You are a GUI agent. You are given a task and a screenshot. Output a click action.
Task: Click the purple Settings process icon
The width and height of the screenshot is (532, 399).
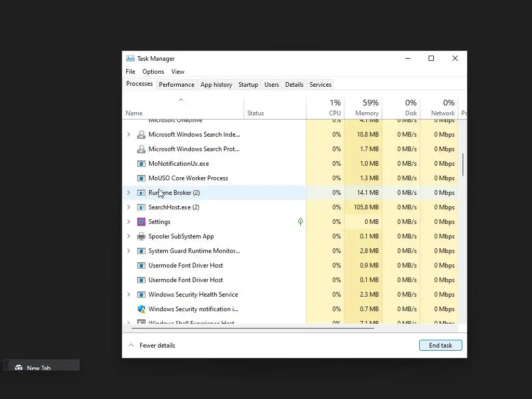pos(141,222)
